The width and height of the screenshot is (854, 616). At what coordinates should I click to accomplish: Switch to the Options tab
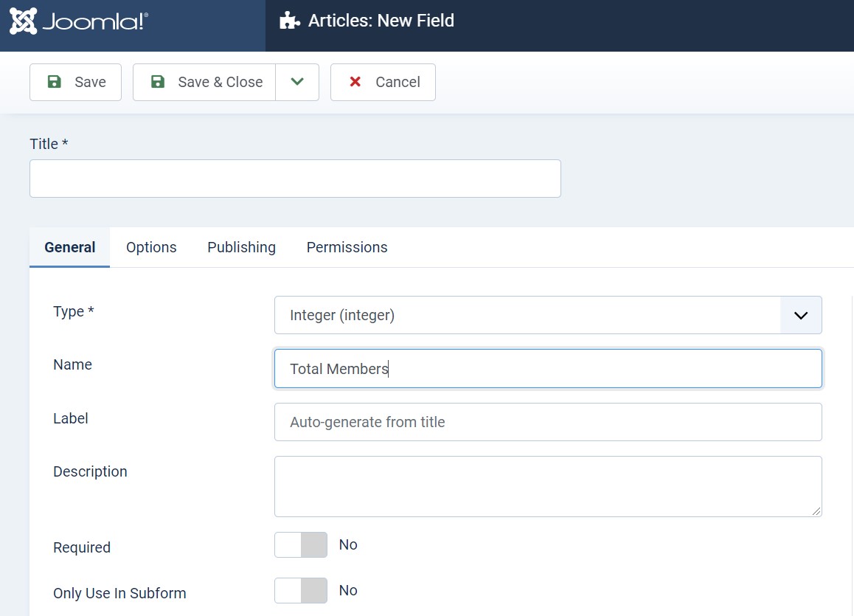click(151, 247)
